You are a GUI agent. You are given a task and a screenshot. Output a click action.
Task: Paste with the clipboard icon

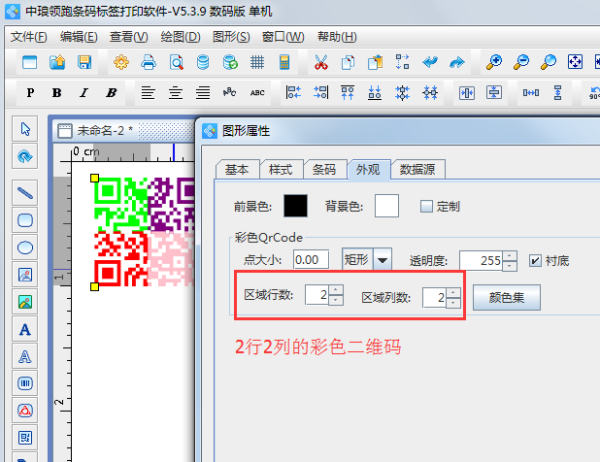tap(375, 62)
